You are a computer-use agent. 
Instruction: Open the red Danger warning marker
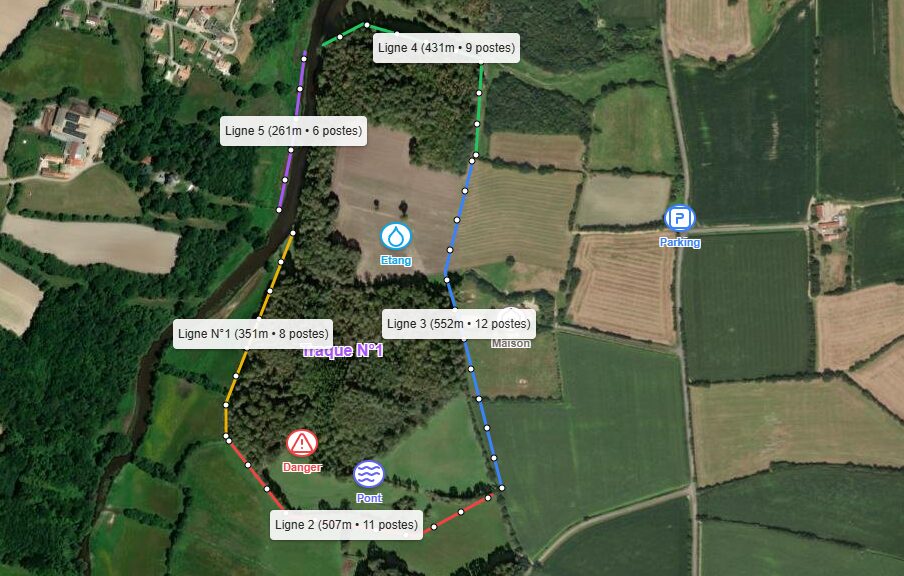tap(302, 443)
